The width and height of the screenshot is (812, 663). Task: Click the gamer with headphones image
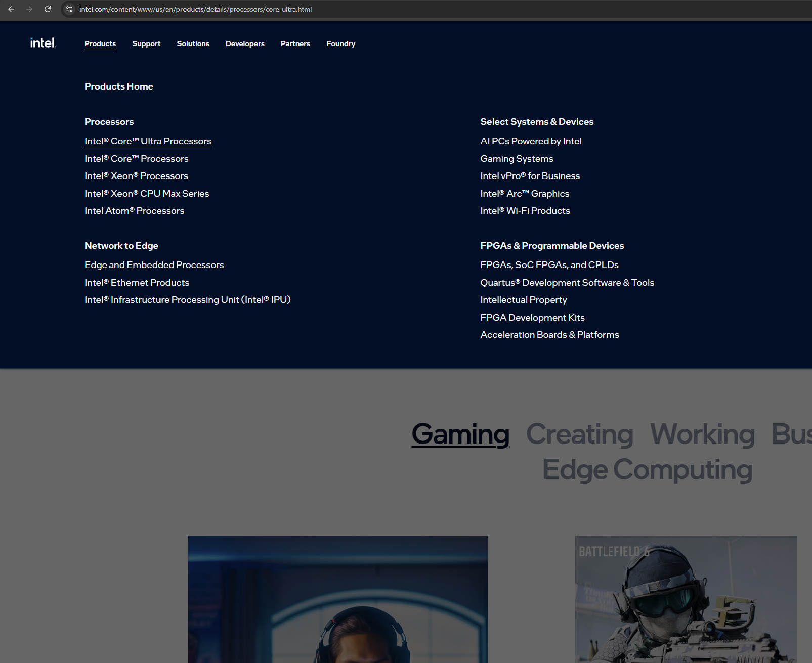pos(337,599)
